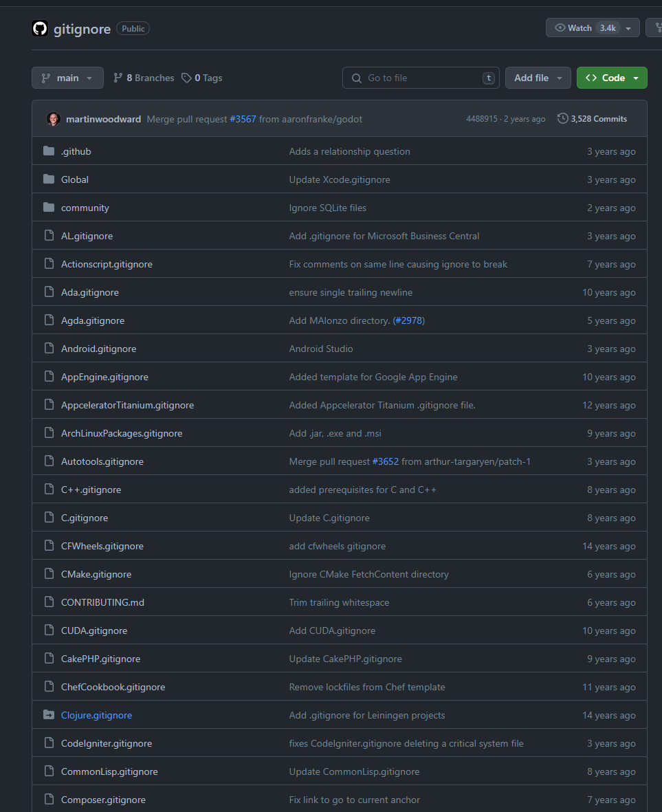Screen dimensions: 662x812
Task: Click 'Ignore CMake FetchContent directory' commit message
Action: 368,574
